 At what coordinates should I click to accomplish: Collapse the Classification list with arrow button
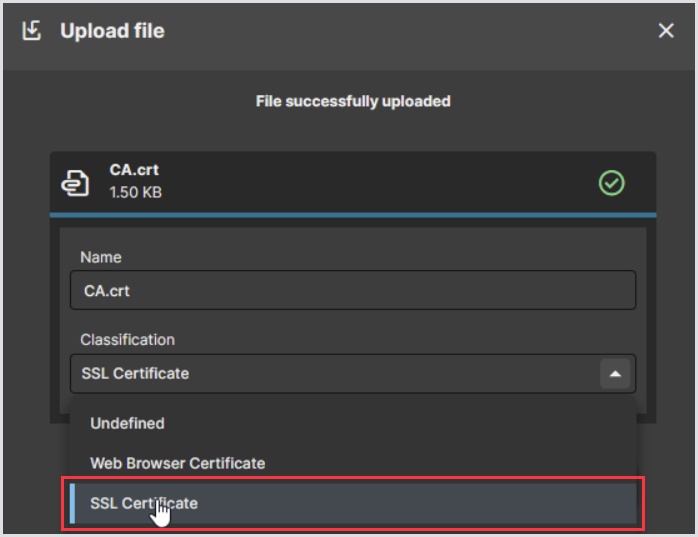click(x=616, y=374)
